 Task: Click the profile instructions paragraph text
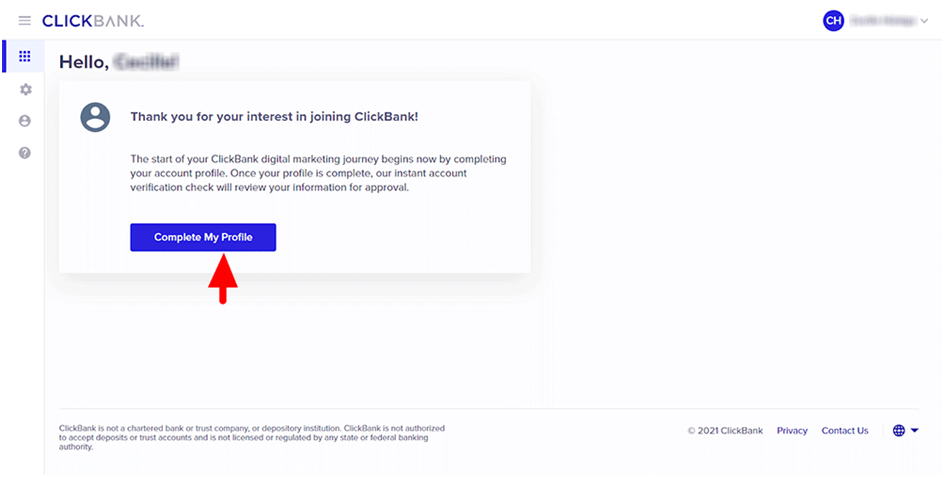click(x=319, y=173)
